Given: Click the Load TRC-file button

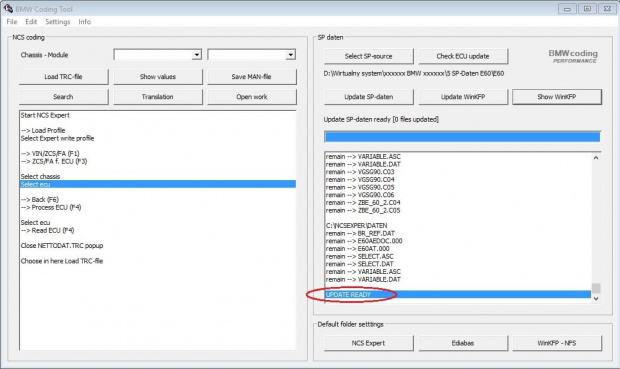Looking at the screenshot, I should (x=63, y=77).
